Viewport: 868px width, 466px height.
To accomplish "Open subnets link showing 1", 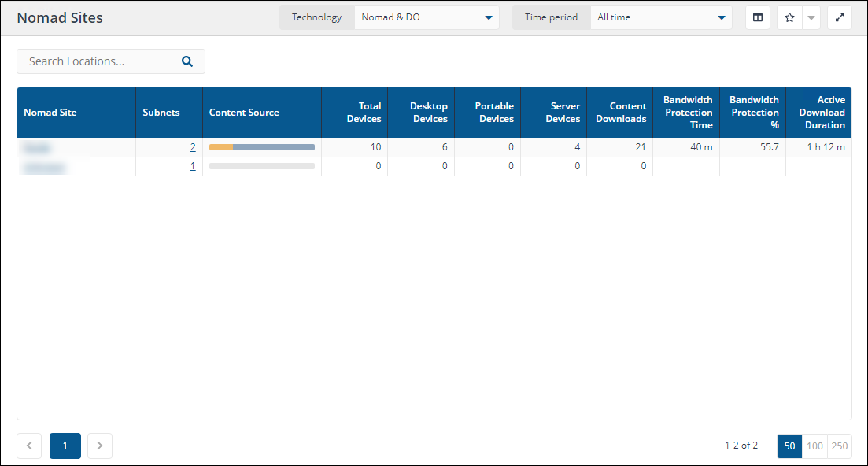I will point(193,166).
